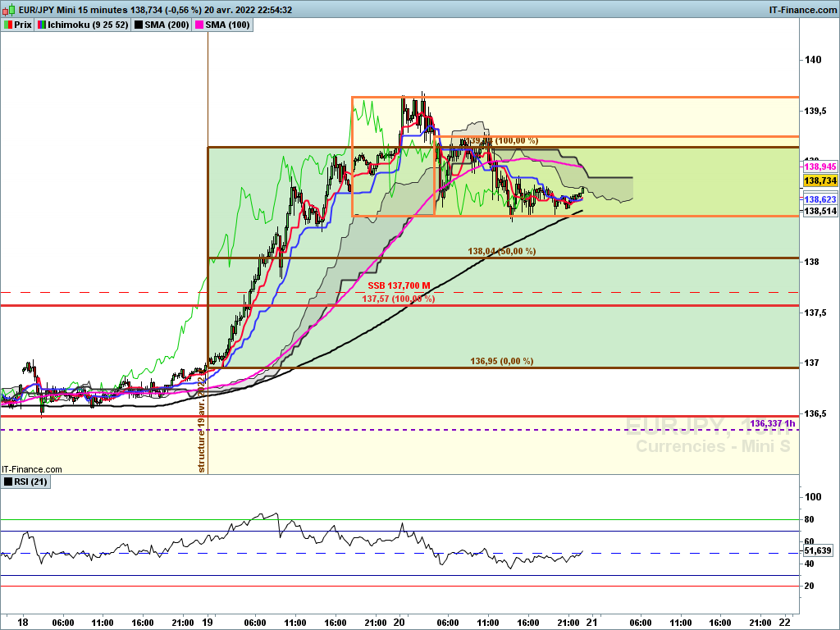Screen dimensions: 840x630
Task: Click the magenta SMA (100) swatch
Action: (199, 25)
